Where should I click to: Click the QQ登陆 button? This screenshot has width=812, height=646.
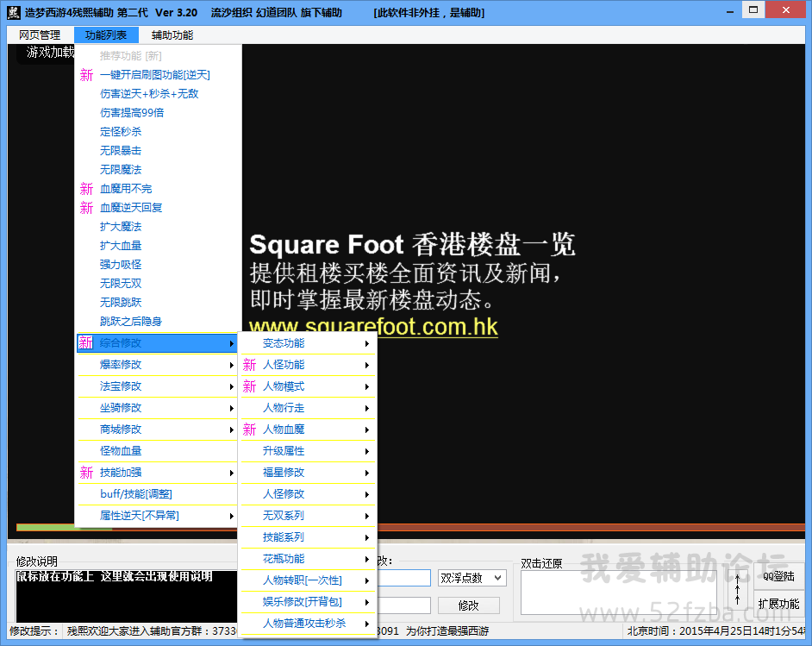(x=778, y=577)
